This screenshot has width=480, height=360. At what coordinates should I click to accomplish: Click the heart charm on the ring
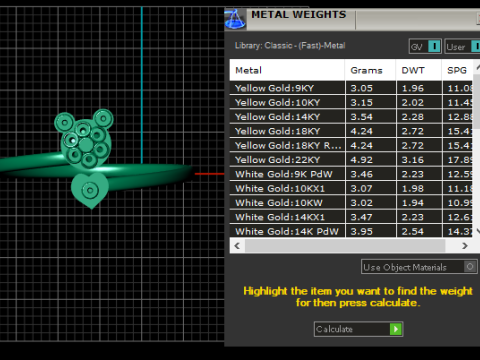point(90,190)
